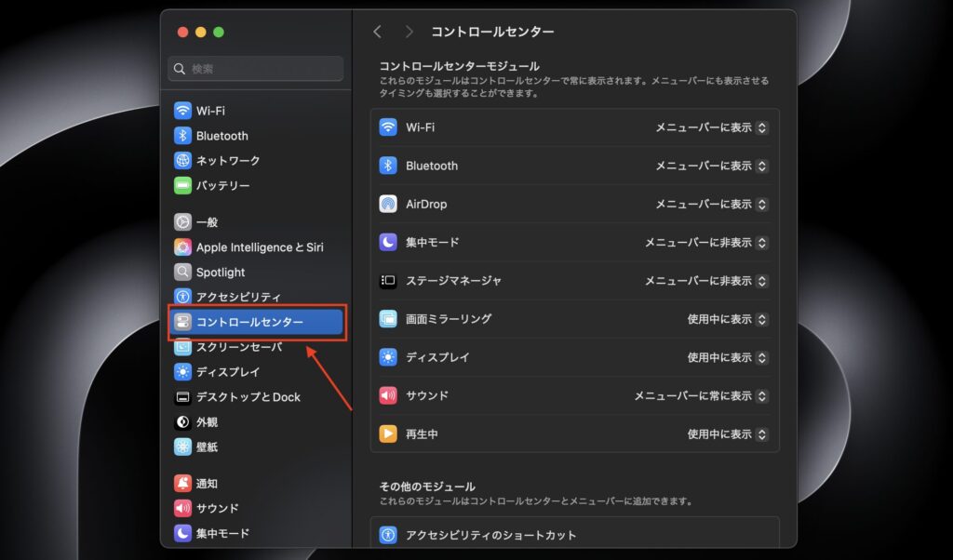Click the 画面ミラーリング label

pos(449,319)
